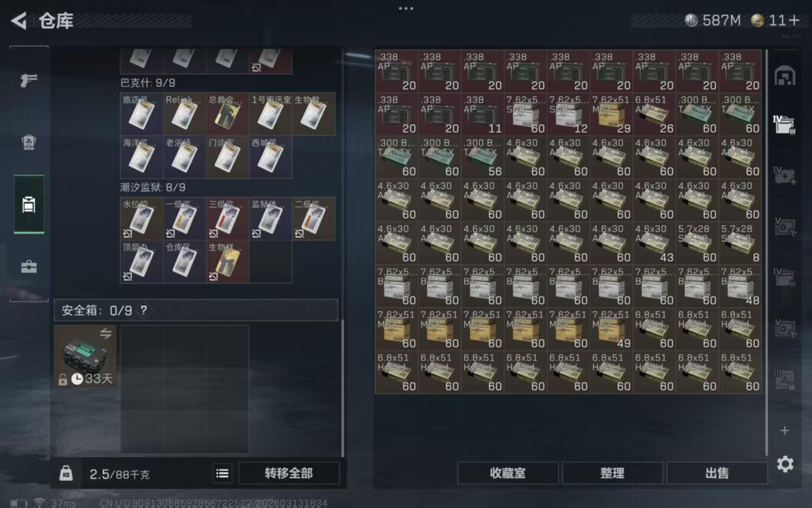Image resolution: width=812 pixels, height=508 pixels.
Task: Open the settings gear icon
Action: [x=785, y=464]
